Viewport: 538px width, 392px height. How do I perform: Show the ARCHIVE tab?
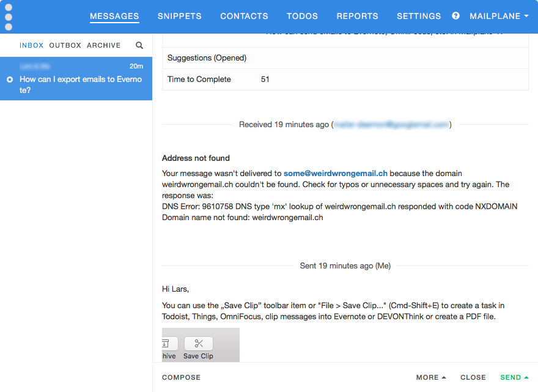click(103, 45)
